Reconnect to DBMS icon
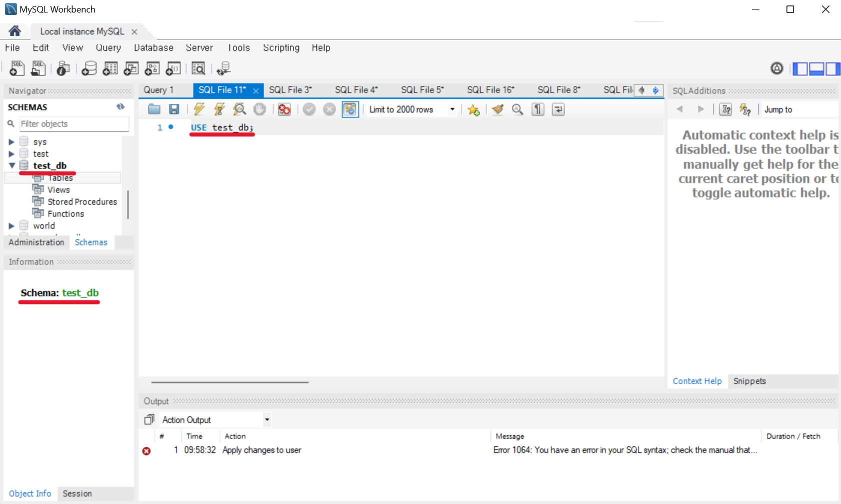841x504 pixels. 223,68
